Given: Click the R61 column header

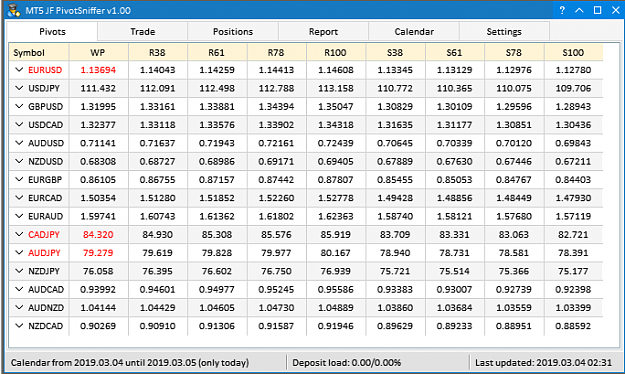Looking at the screenshot, I should click(217, 52).
